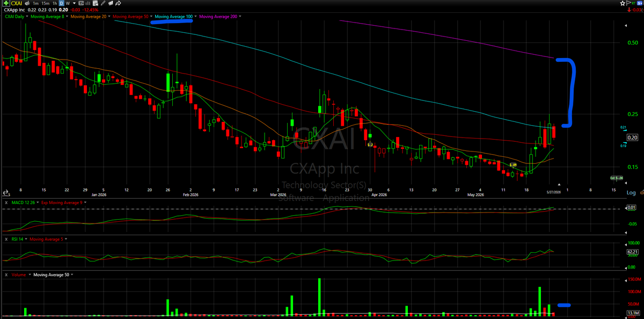The width and height of the screenshot is (644, 319).
Task: Click the 13.1M volume value label
Action: point(632,313)
